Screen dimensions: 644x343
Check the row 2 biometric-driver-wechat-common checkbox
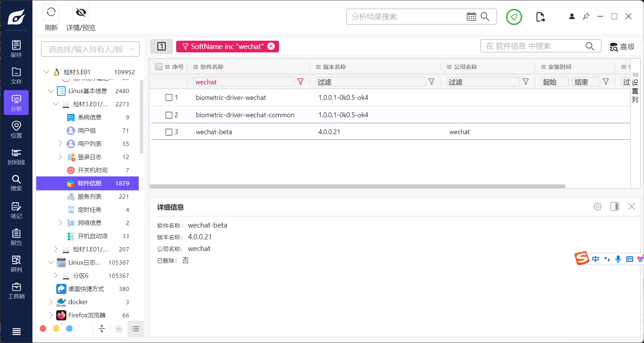tap(169, 115)
